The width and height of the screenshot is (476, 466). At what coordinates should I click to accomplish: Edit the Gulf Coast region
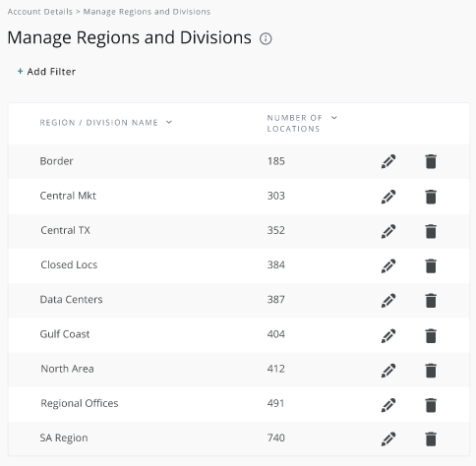pyautogui.click(x=388, y=335)
